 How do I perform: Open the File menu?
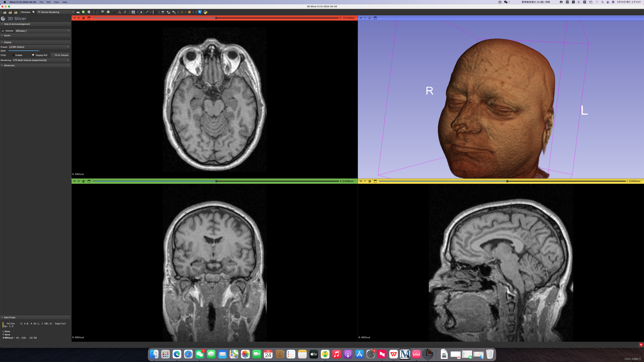coord(41,2)
